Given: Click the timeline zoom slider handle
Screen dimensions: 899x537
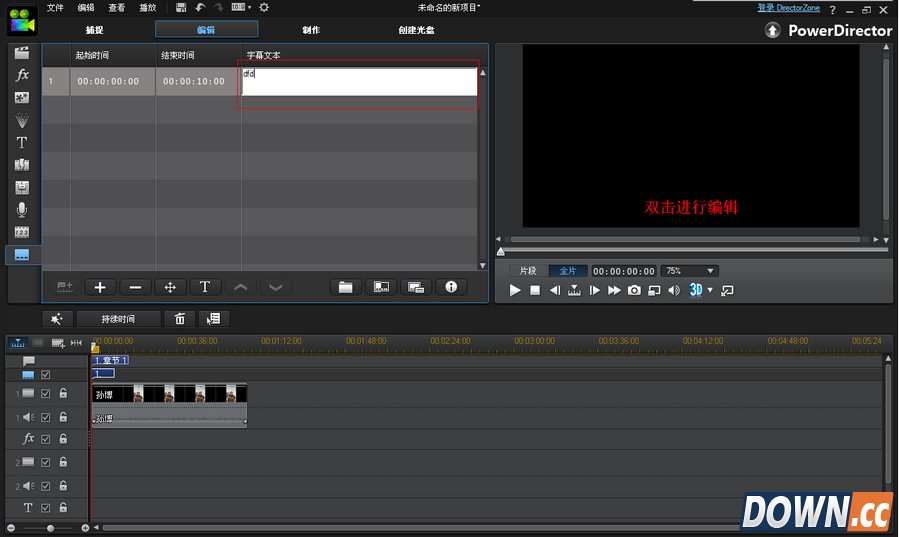Looking at the screenshot, I should click(x=51, y=528).
